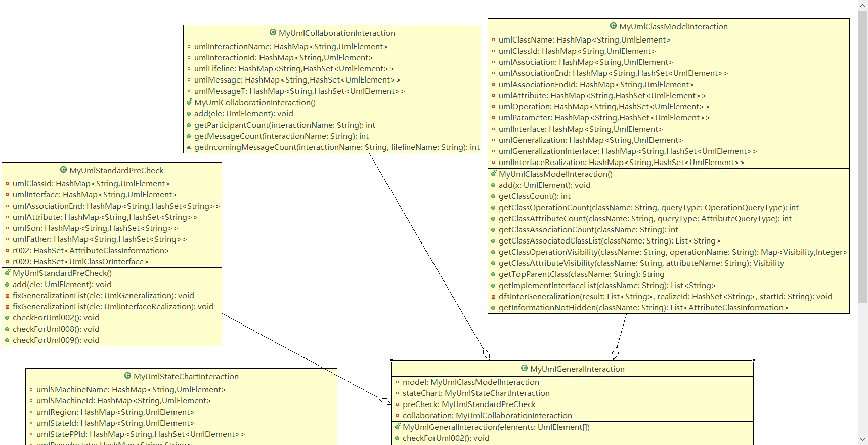Viewport: 868px width, 445px height.
Task: Click the class icon beside MyUmlCollaborationInteraction title
Action: click(273, 32)
